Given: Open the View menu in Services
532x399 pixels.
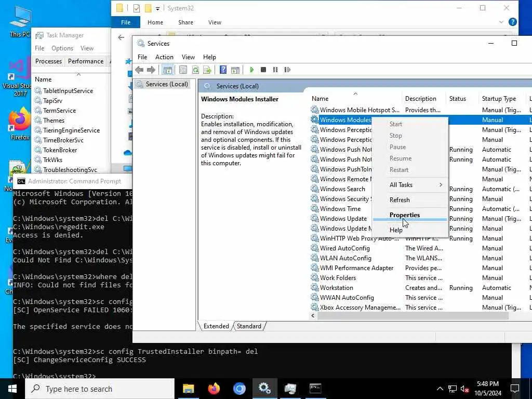Looking at the screenshot, I should [188, 57].
